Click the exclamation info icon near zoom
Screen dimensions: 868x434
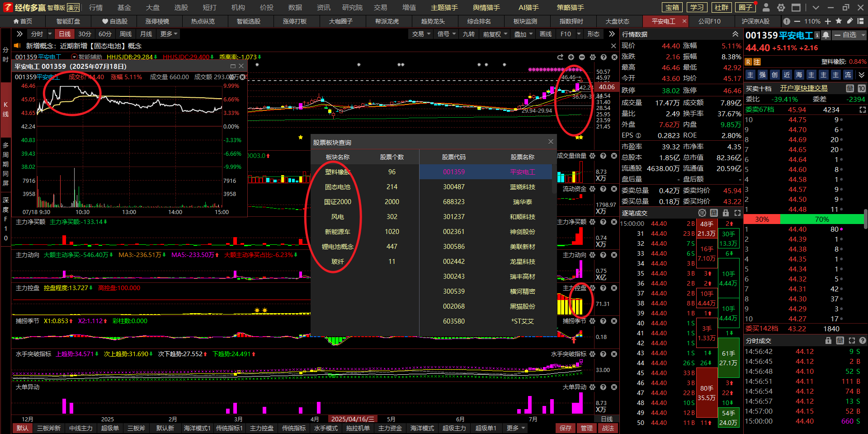point(787,21)
